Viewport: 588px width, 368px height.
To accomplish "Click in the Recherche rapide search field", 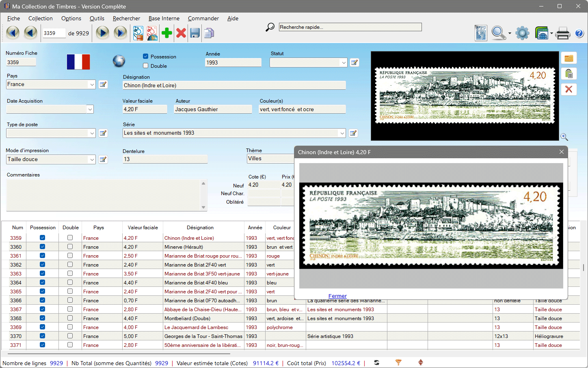I will pyautogui.click(x=350, y=27).
